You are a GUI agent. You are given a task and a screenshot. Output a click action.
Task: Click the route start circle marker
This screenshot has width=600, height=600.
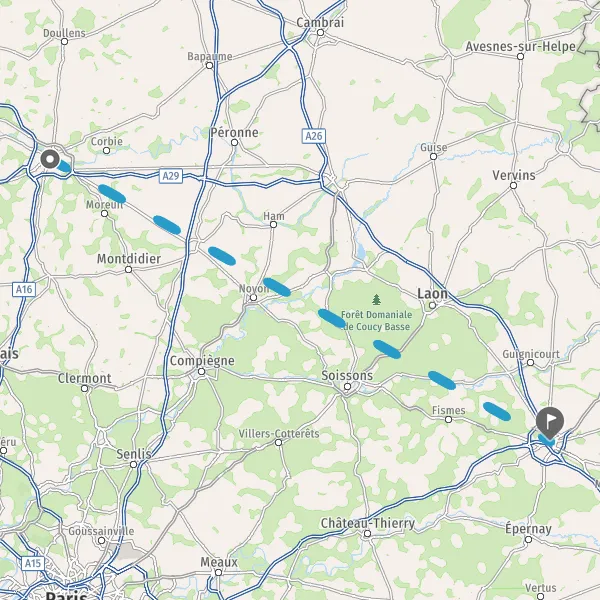pyautogui.click(x=50, y=159)
